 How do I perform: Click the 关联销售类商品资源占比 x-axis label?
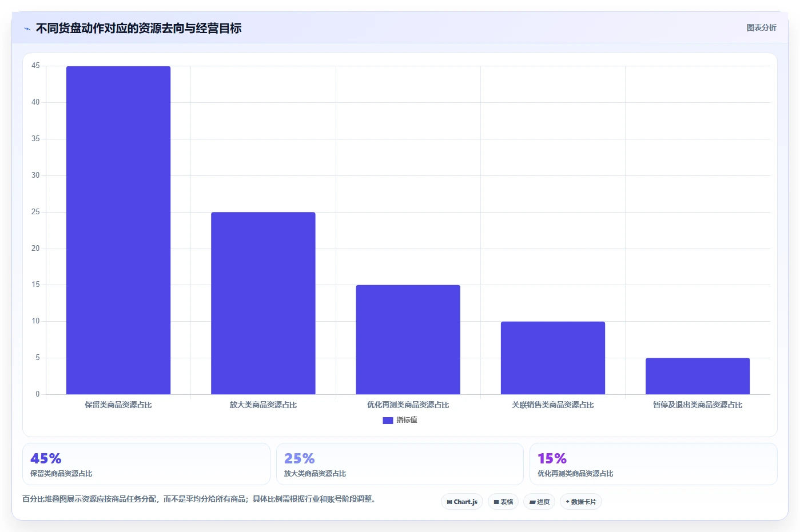tap(553, 405)
